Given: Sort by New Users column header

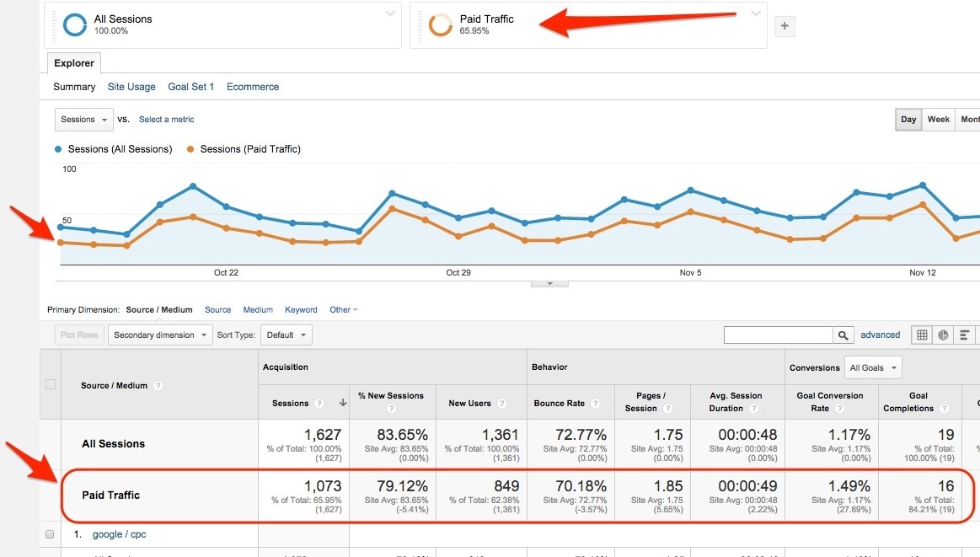Looking at the screenshot, I should [x=469, y=404].
